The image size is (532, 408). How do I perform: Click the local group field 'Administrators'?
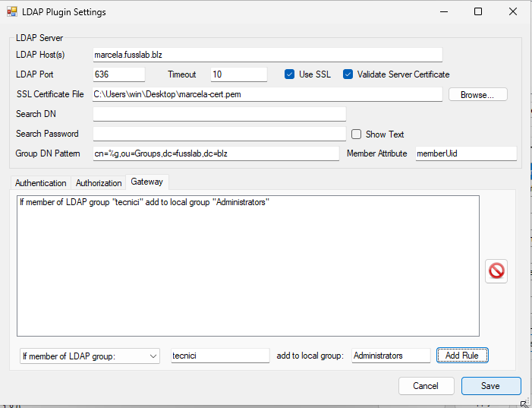point(391,356)
